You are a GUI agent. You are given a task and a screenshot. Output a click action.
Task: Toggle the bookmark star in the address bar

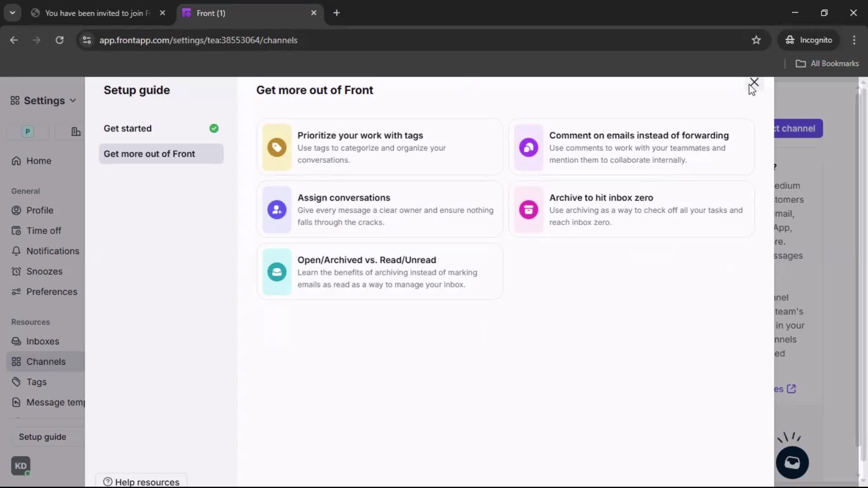pyautogui.click(x=756, y=40)
